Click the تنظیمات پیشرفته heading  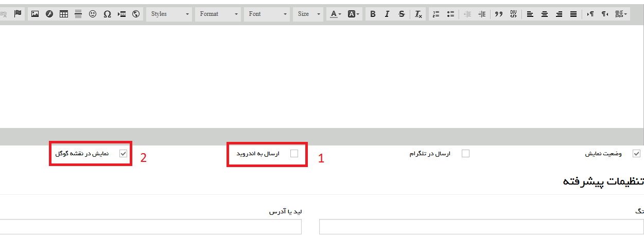(602, 181)
